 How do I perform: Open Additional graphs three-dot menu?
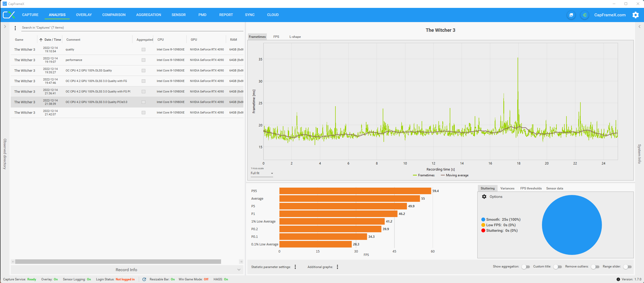(338, 267)
